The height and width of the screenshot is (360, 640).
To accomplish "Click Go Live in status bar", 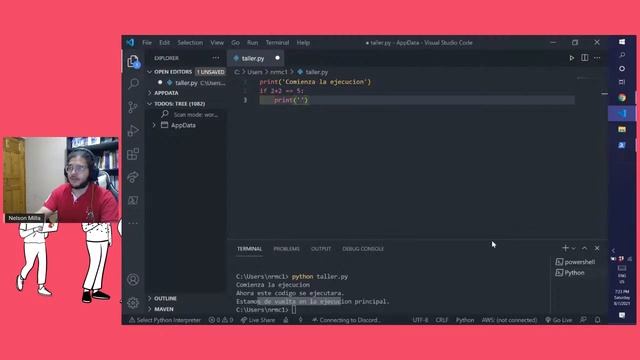I will coord(559,320).
